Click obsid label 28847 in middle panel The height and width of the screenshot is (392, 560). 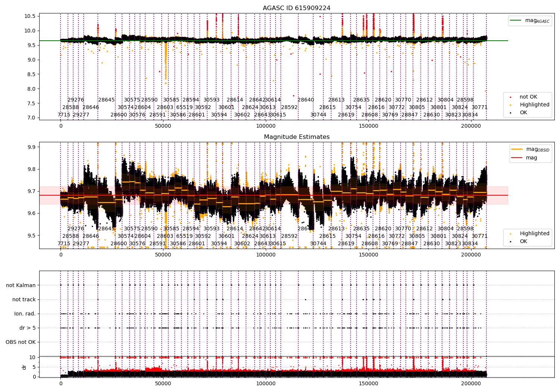click(x=410, y=244)
